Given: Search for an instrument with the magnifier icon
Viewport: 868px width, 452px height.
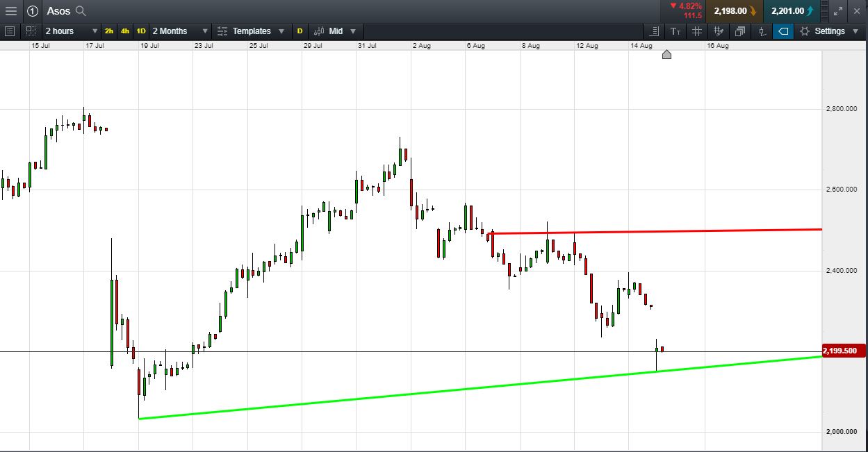Looking at the screenshot, I should click(81, 10).
